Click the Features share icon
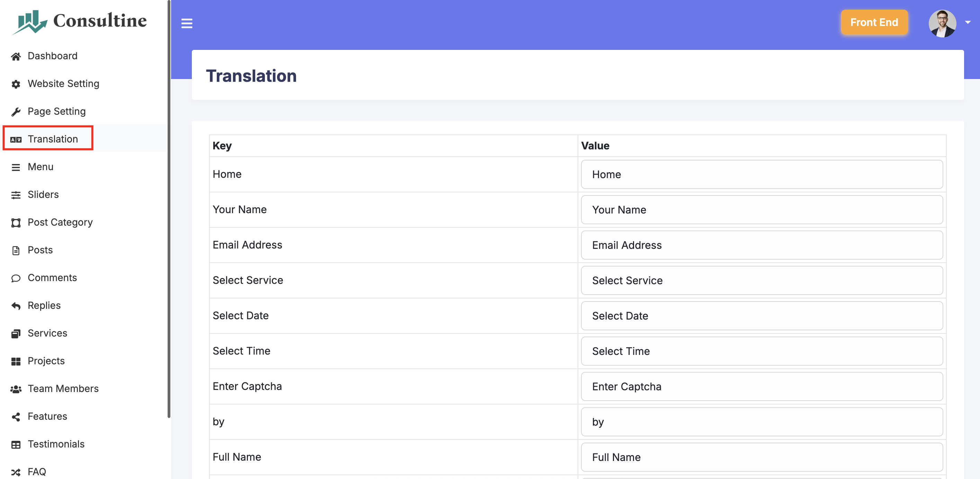Image resolution: width=980 pixels, height=479 pixels. click(x=16, y=417)
